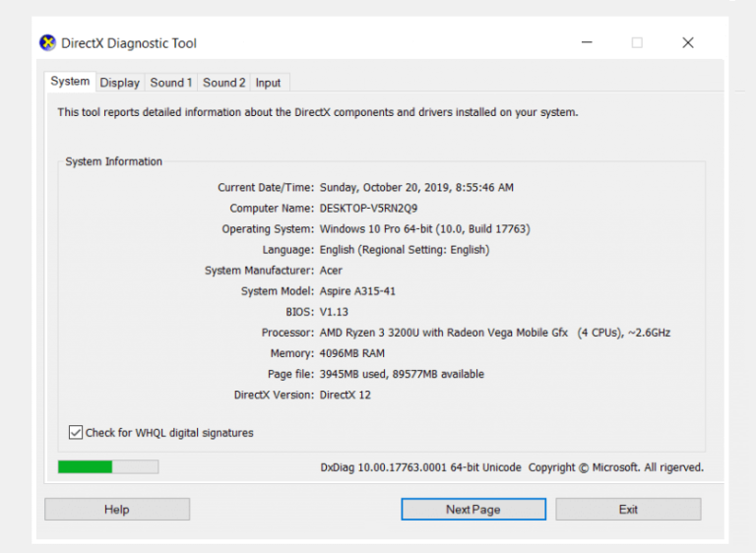756x553 pixels.
Task: Switch to the Display tab
Action: click(x=119, y=83)
